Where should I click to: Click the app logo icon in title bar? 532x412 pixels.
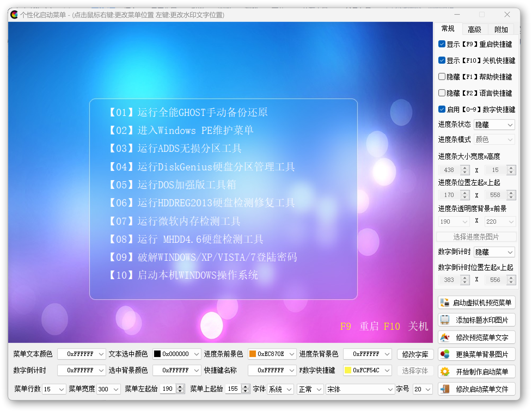14,15
